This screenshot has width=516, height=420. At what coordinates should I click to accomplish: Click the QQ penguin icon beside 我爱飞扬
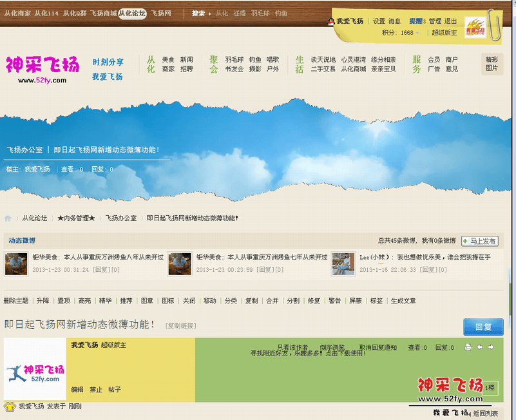pyautogui.click(x=331, y=22)
